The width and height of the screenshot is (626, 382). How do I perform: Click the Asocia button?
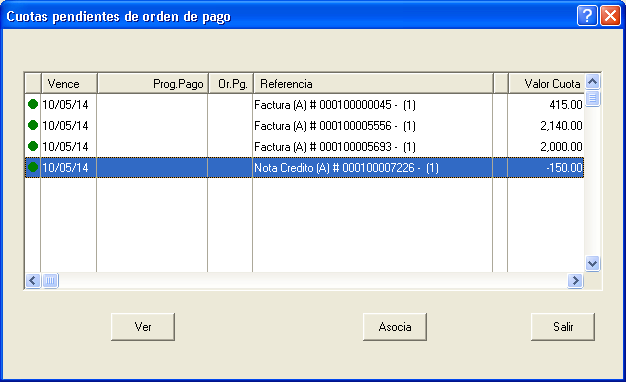click(395, 327)
